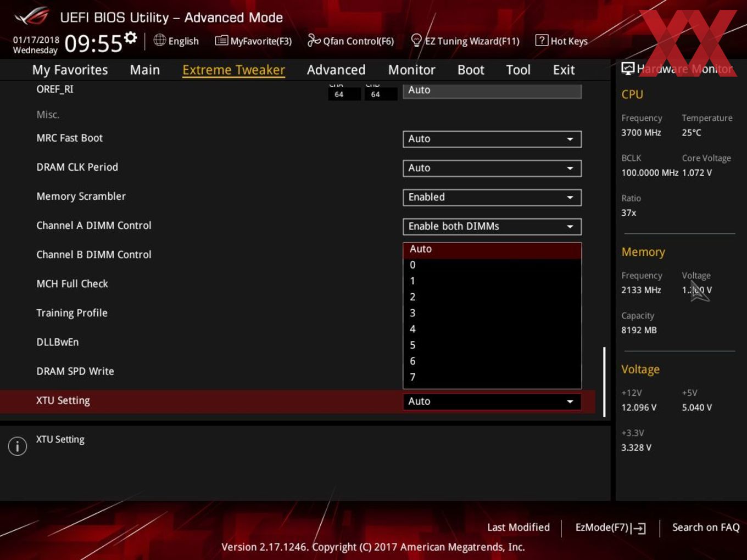Click the 09:55 clock display
The width and height of the screenshot is (747, 560).
click(x=93, y=43)
